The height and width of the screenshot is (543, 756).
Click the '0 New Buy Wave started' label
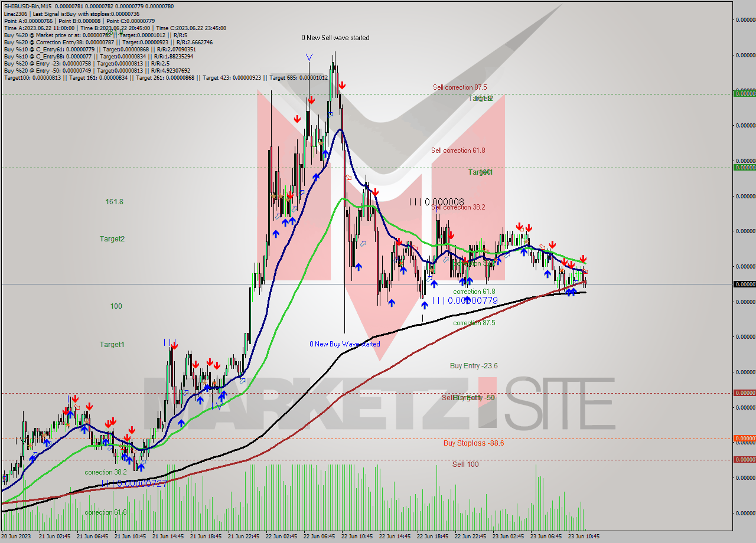[345, 344]
